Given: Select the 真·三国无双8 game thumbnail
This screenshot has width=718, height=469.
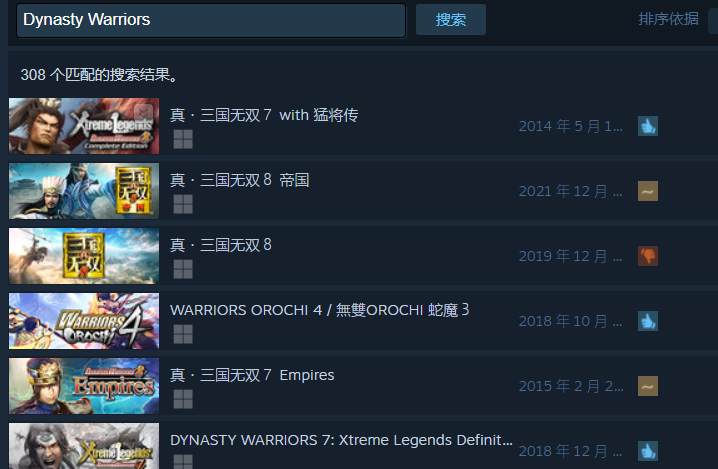Looking at the screenshot, I should (84, 256).
